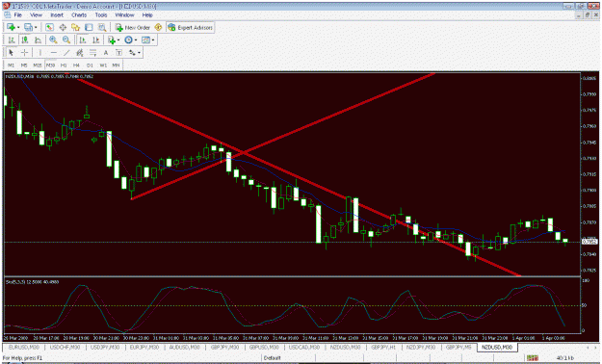Zoom in on the chart
This screenshot has height=364, width=602.
(x=53, y=39)
